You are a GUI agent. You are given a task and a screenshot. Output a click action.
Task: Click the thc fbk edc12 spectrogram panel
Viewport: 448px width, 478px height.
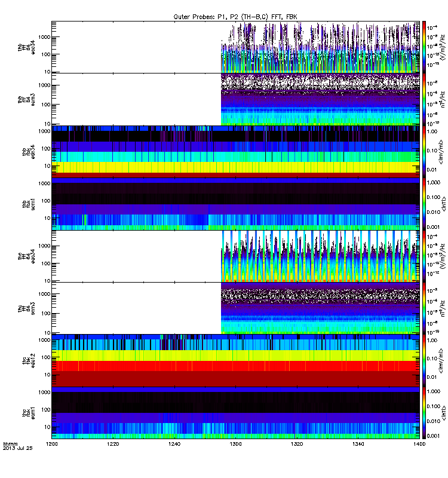[235, 361]
